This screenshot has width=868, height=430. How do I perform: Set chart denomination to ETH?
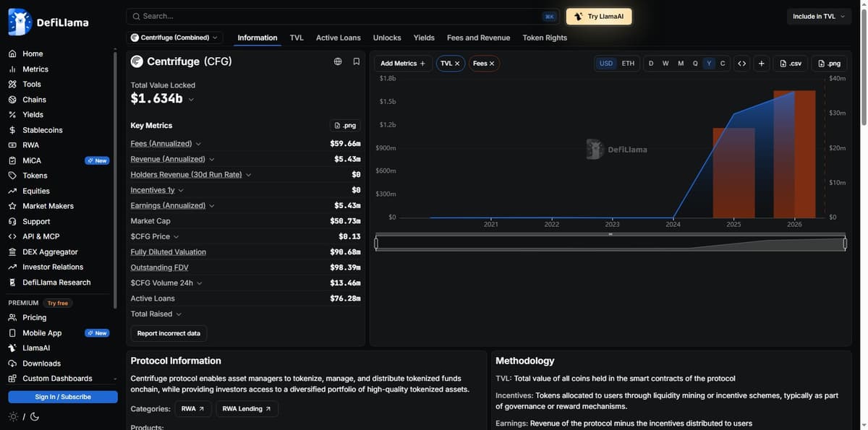(628, 64)
